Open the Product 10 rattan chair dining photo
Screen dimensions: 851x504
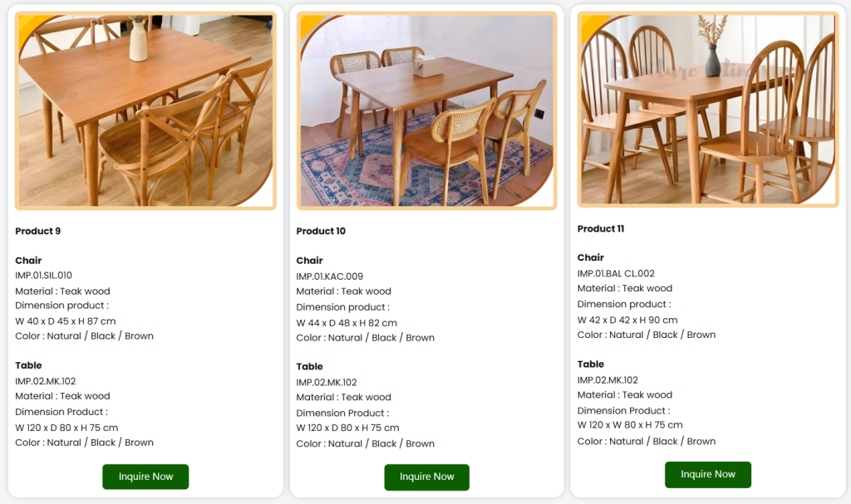pyautogui.click(x=426, y=110)
